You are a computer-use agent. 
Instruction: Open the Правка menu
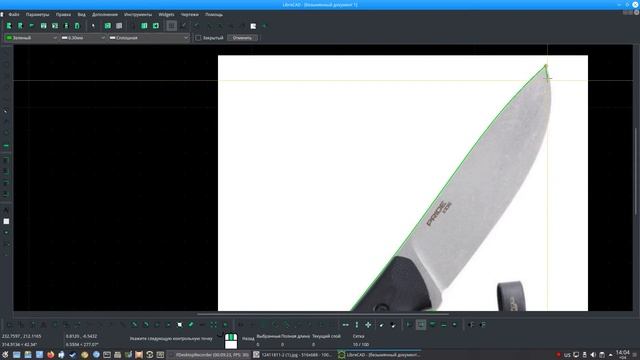63,14
